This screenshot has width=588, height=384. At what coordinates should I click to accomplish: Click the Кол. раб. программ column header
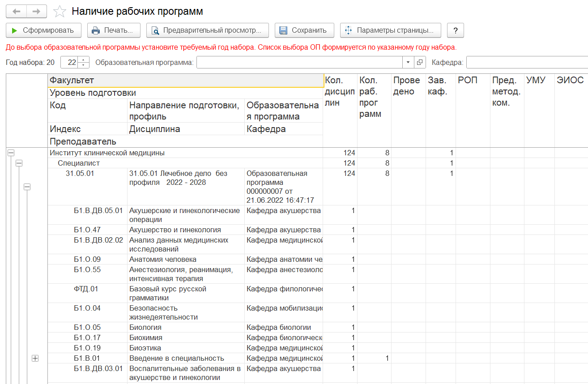click(x=375, y=111)
